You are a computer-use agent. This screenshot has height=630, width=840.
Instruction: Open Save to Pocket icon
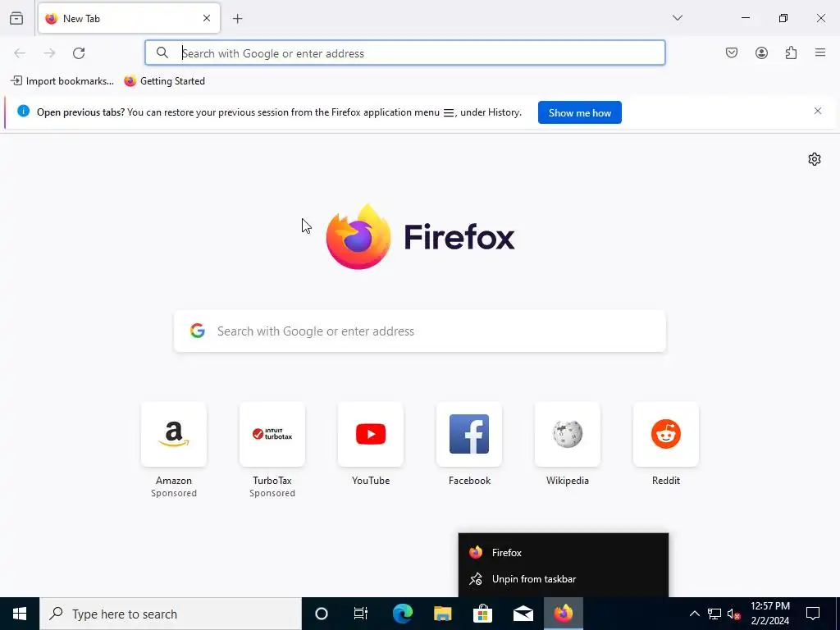(732, 52)
